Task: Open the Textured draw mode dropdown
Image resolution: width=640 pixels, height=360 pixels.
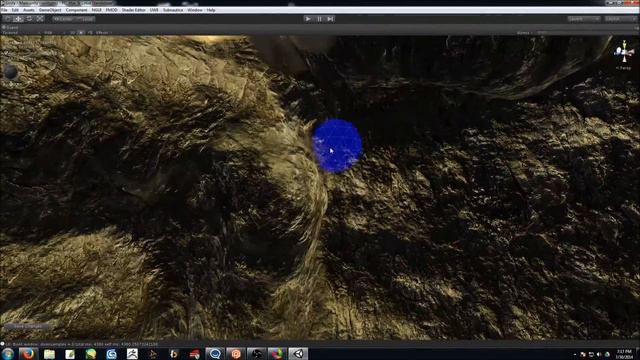Action: [21, 33]
